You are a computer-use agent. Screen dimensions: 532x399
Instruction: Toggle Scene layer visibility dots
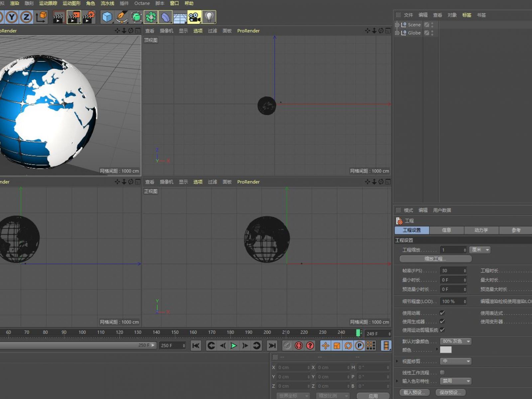point(432,25)
